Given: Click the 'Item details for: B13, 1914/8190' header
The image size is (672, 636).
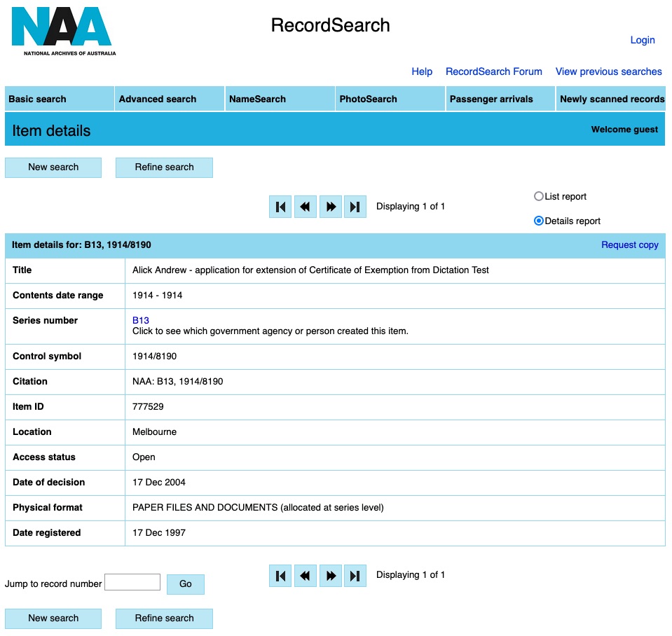Looking at the screenshot, I should pos(81,245).
